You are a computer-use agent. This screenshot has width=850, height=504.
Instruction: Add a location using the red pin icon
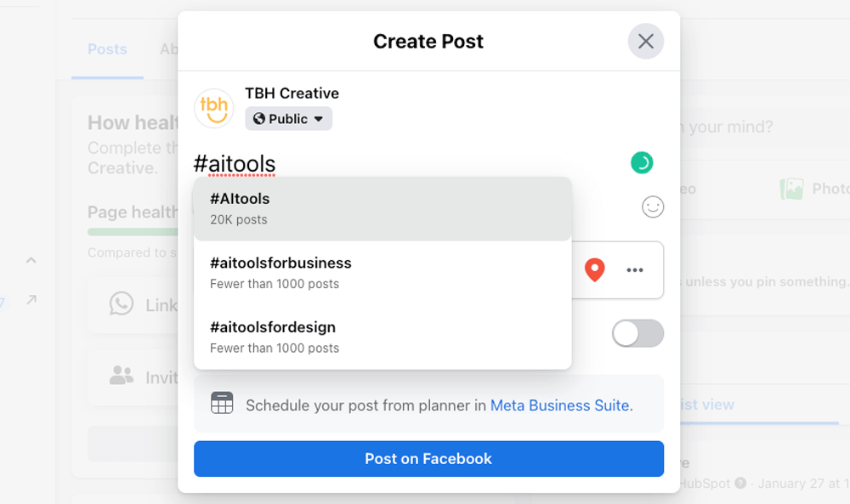click(x=595, y=269)
